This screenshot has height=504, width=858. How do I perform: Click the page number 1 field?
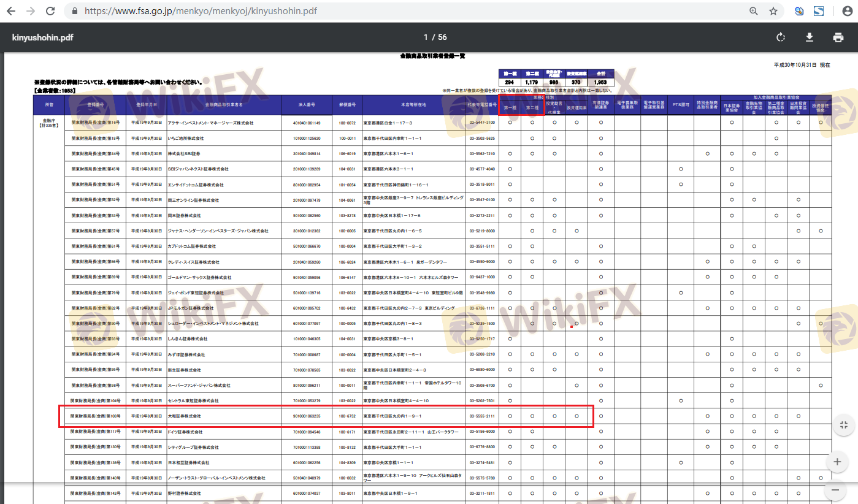point(426,37)
